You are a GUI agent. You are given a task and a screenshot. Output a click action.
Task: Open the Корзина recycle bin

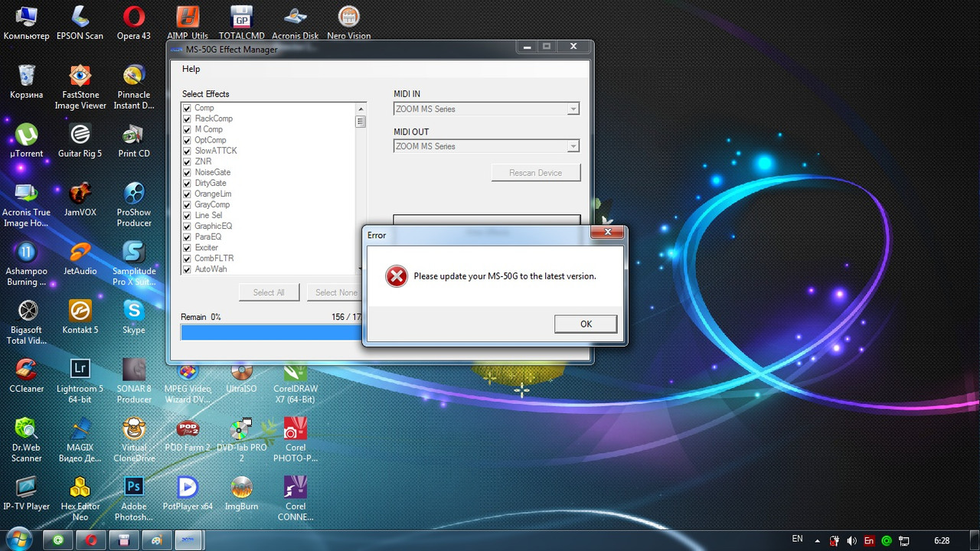pyautogui.click(x=26, y=81)
